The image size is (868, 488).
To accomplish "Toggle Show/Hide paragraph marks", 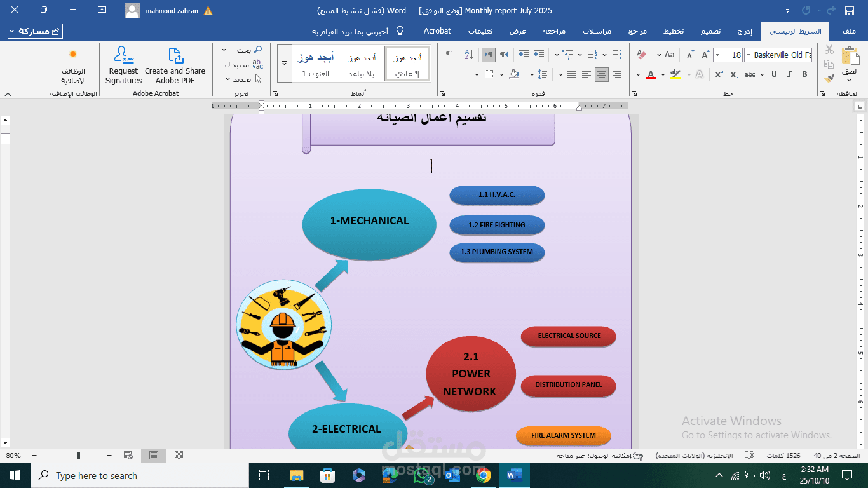I will click(x=449, y=55).
